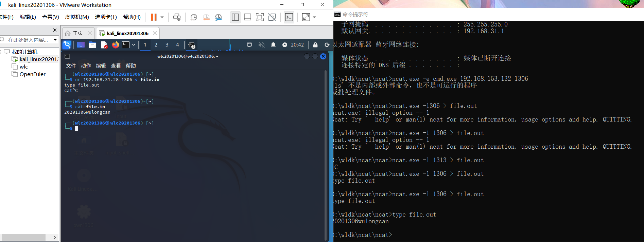
Task: Close the 主页 tab
Action: click(x=90, y=33)
